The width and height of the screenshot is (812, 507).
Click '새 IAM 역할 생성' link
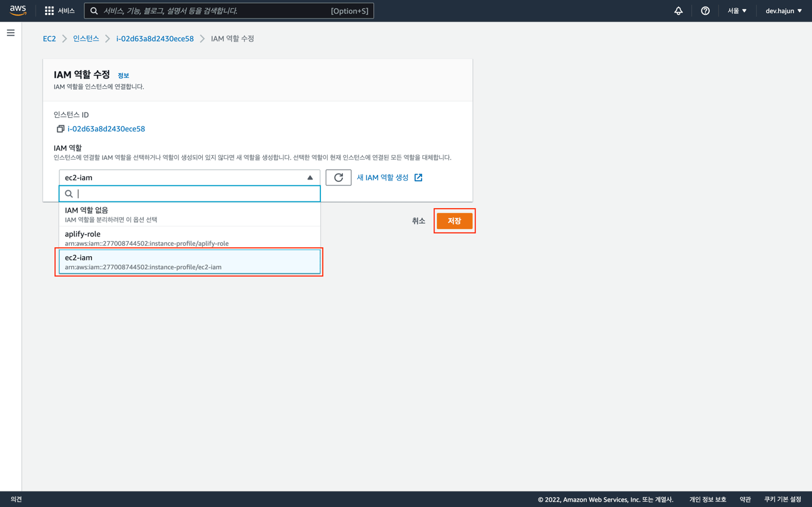click(x=383, y=178)
